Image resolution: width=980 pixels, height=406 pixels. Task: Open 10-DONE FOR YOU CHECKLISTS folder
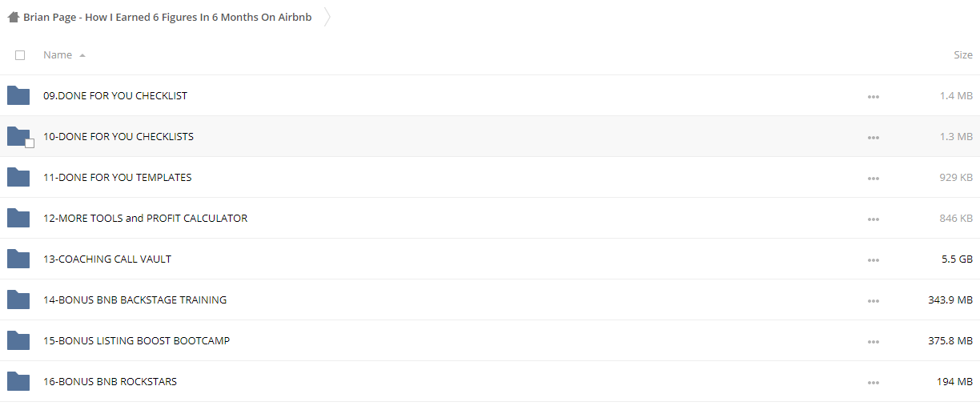[x=118, y=137]
